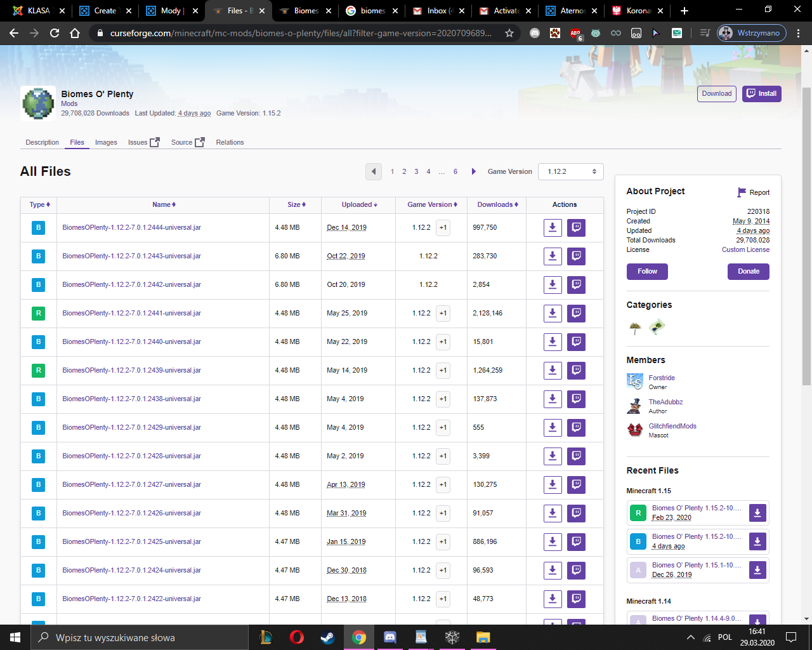The width and height of the screenshot is (812, 650).
Task: Download the 2427-universal.jar file
Action: (553, 484)
